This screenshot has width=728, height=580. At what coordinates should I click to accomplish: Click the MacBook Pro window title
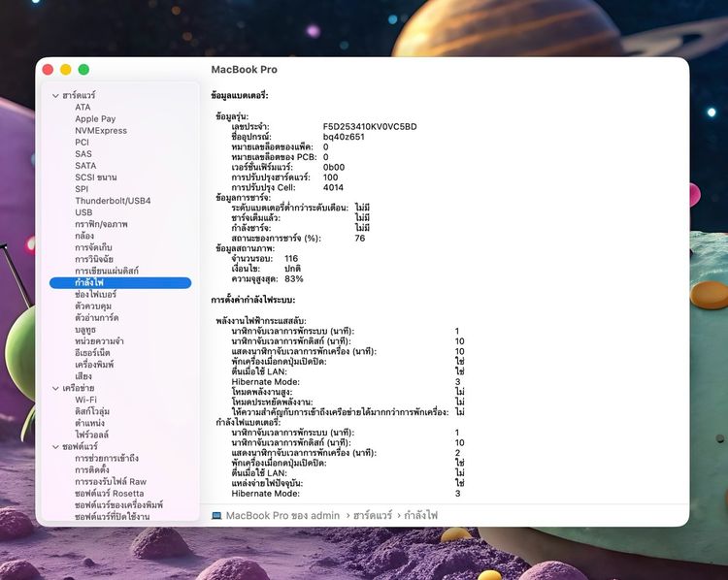(x=245, y=70)
